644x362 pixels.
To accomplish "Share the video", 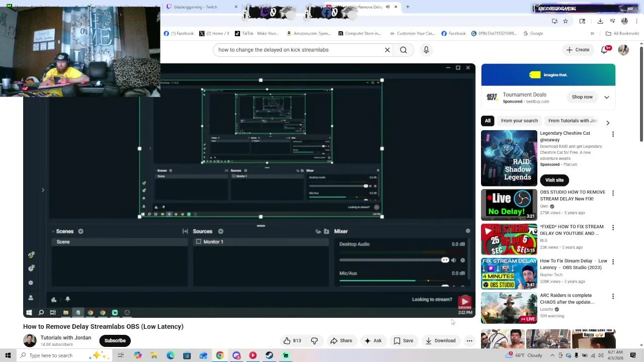I will click(341, 340).
